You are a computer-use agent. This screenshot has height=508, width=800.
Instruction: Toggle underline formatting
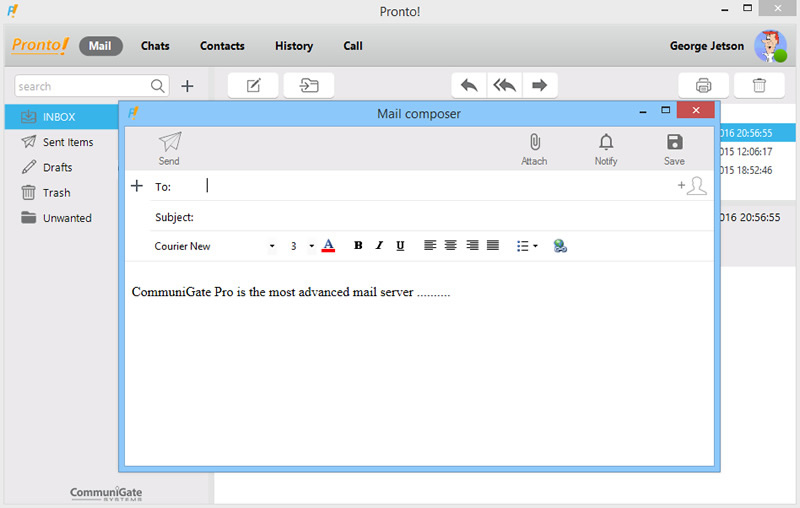[x=401, y=246]
